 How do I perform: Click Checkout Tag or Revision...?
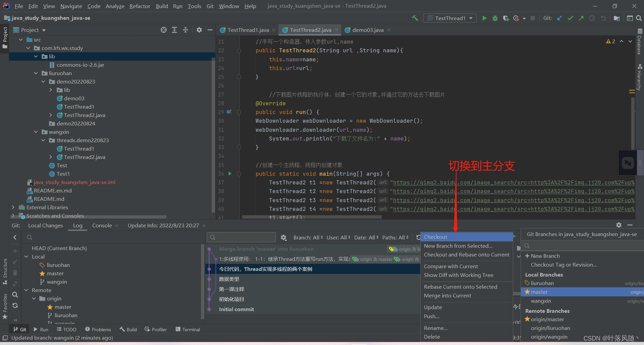coord(564,265)
